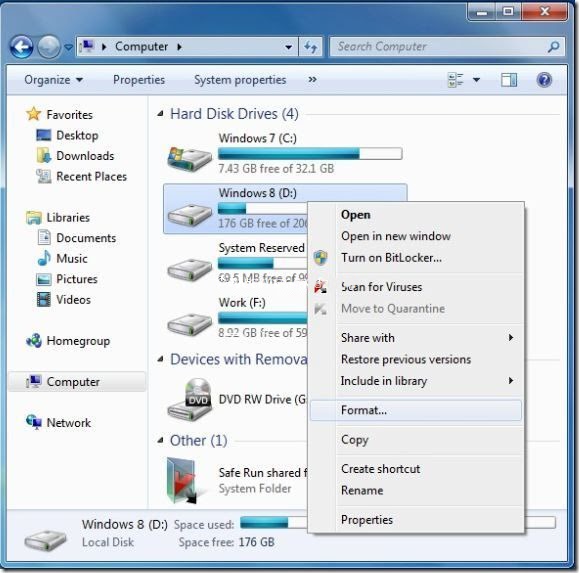
Task: Open the address bar history dropdown
Action: [x=288, y=47]
